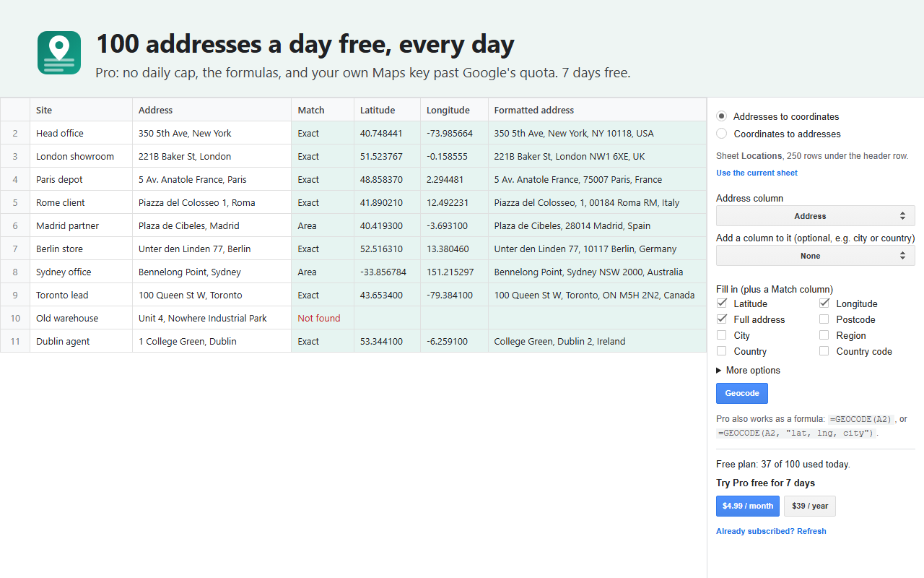Select the Head office cell

click(81, 133)
